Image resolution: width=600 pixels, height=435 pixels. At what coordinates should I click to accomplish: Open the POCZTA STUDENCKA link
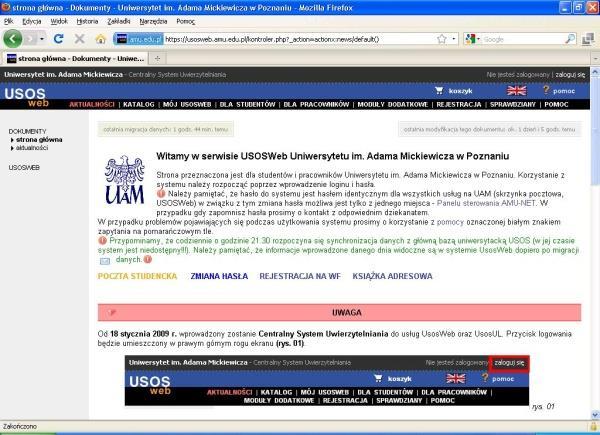(x=137, y=276)
